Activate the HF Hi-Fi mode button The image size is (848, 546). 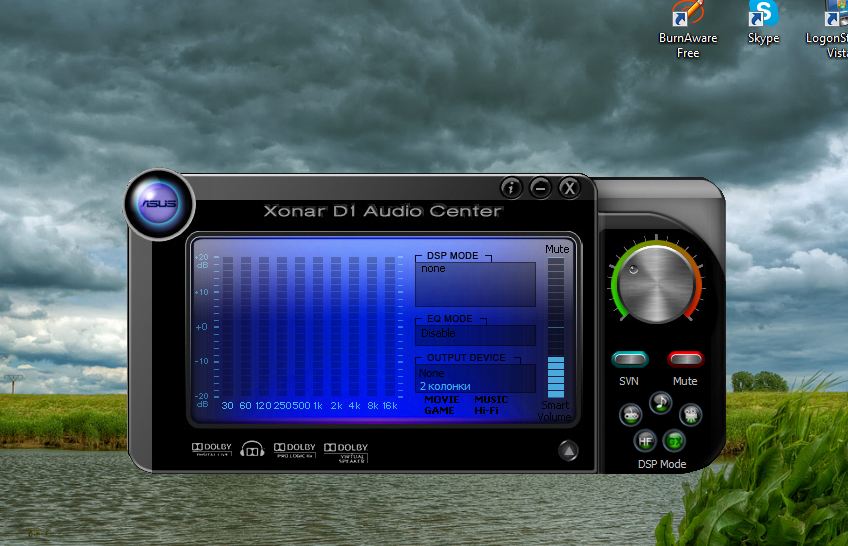[646, 440]
